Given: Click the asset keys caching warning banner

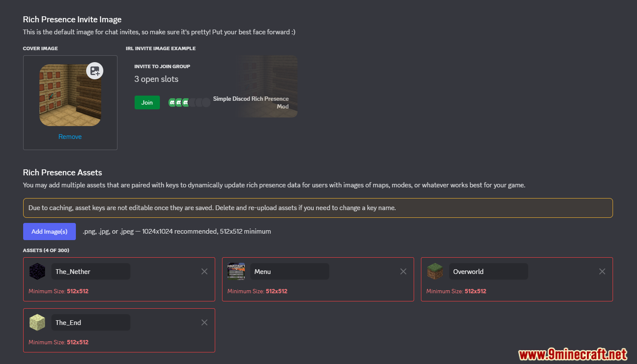Looking at the screenshot, I should (x=318, y=208).
